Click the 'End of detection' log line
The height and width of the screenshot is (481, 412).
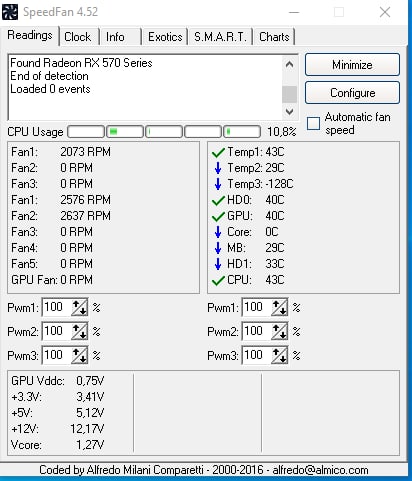click(x=49, y=76)
